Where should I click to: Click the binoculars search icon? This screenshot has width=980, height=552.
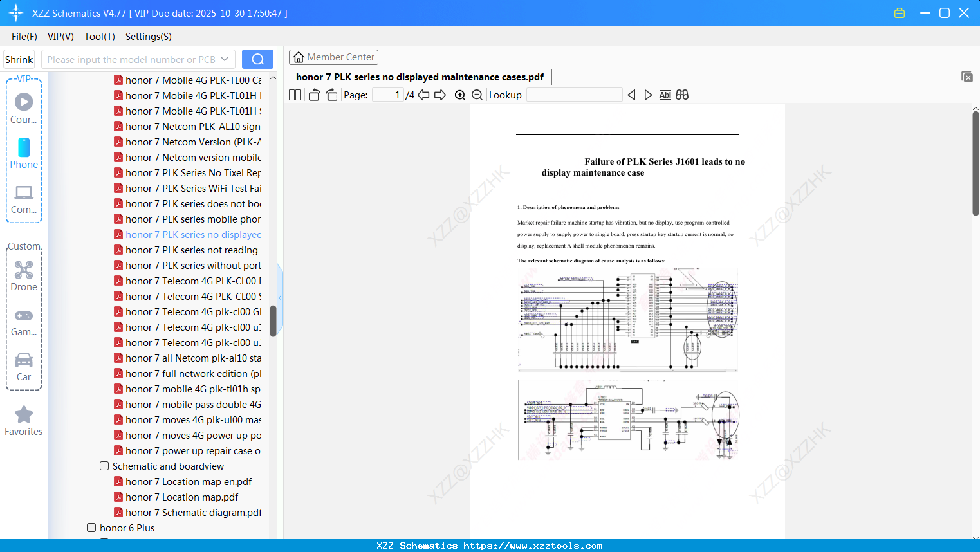(682, 95)
